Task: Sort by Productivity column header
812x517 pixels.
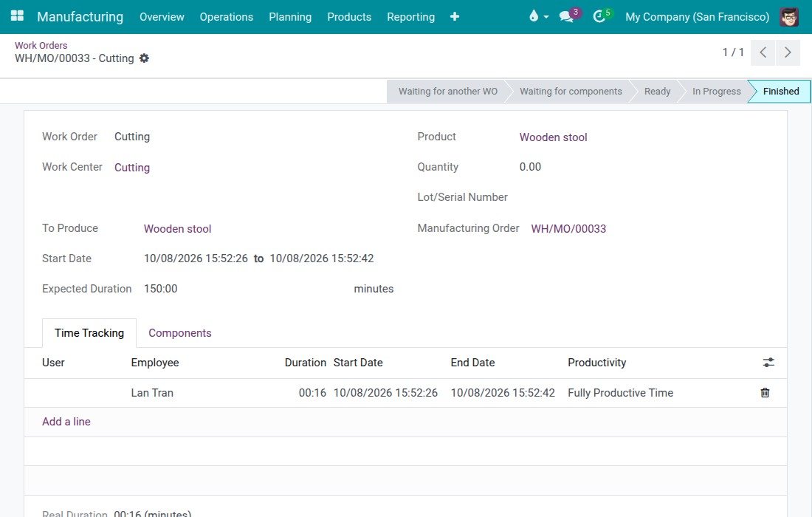Action: coord(596,363)
